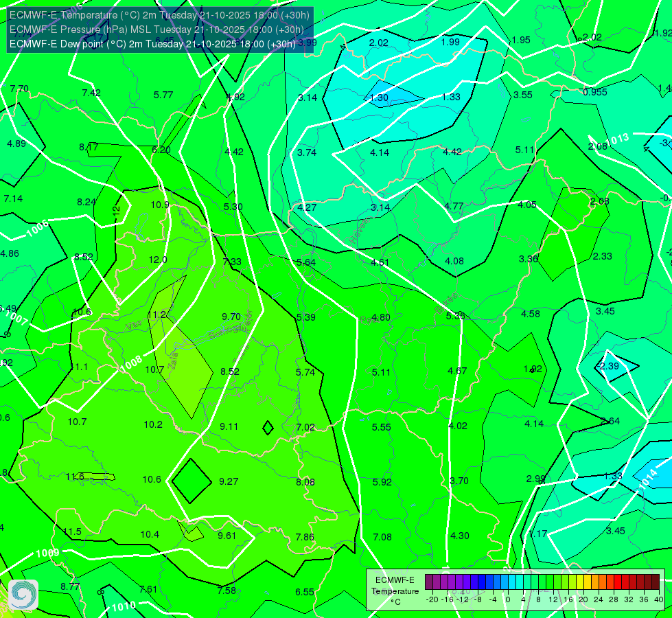Click the 11.5 dew point value
This screenshot has width=672, height=618.
pos(72,531)
